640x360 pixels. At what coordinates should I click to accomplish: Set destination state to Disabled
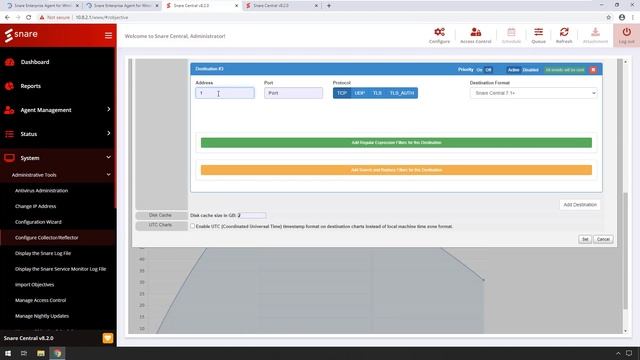point(530,70)
